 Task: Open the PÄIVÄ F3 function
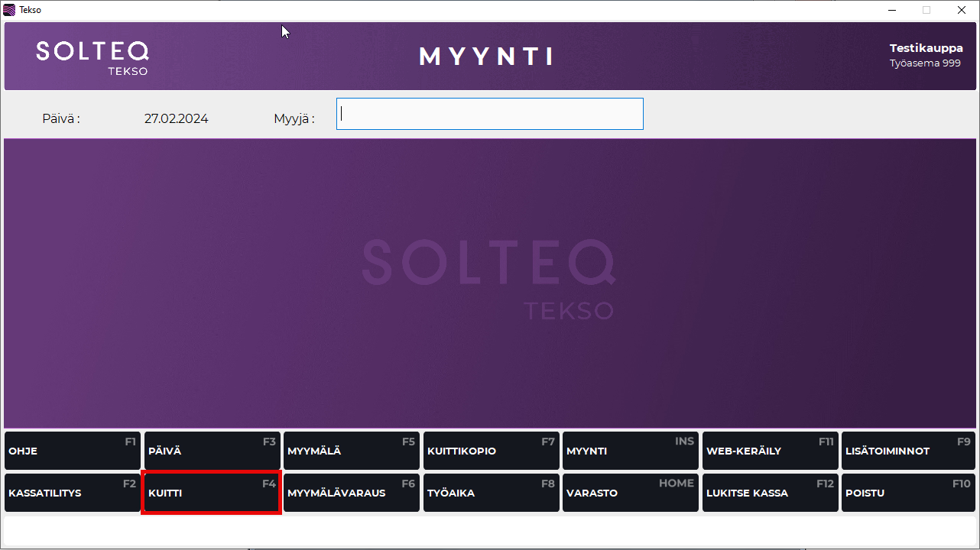pos(212,451)
